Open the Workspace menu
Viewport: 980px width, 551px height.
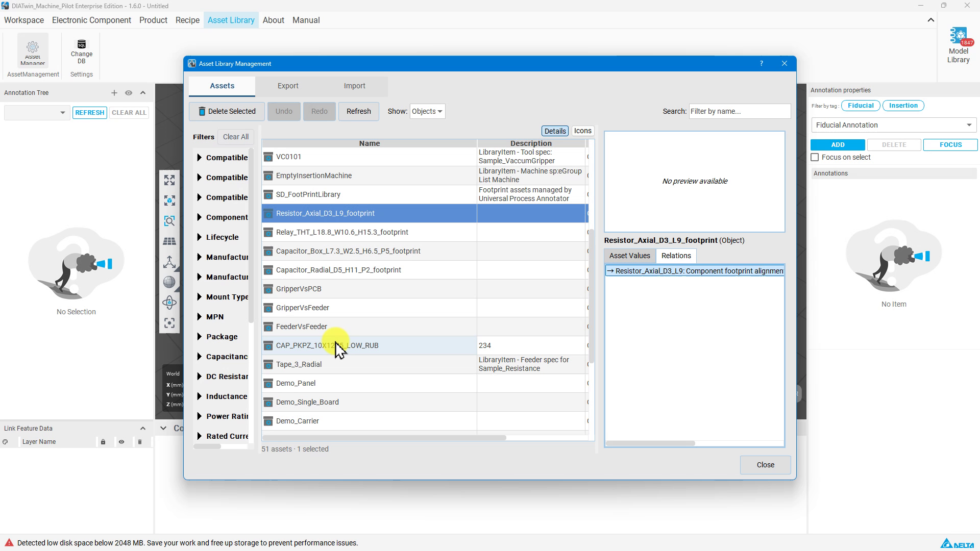pyautogui.click(x=24, y=20)
